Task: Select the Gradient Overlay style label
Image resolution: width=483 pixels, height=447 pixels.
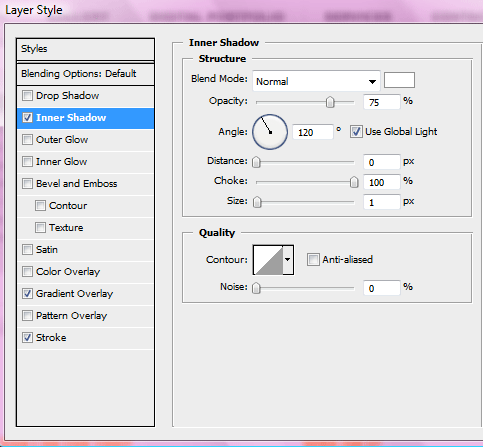Action: pos(74,294)
